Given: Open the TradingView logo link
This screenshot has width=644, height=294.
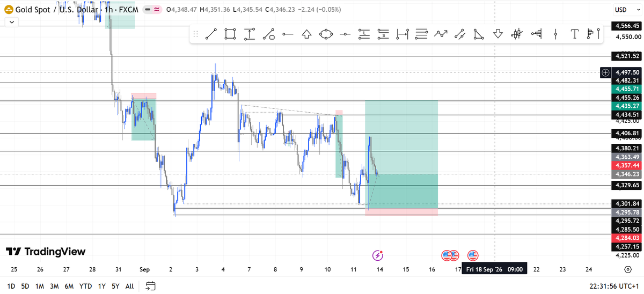Looking at the screenshot, I should click(46, 252).
